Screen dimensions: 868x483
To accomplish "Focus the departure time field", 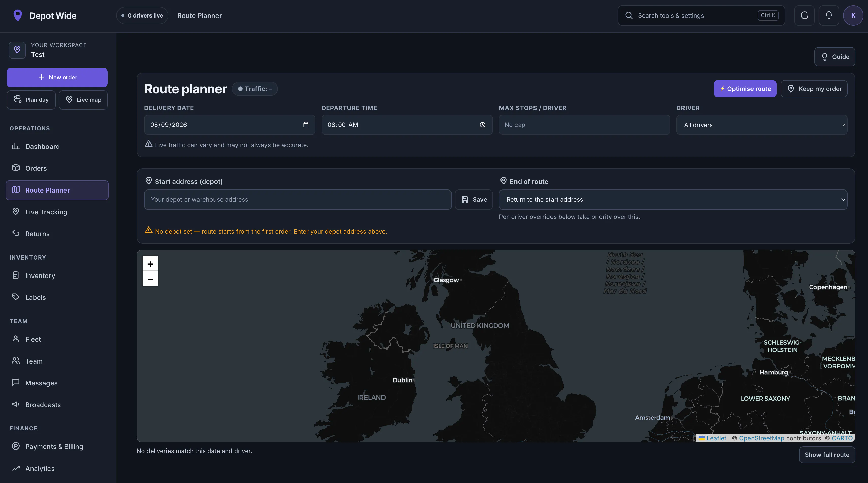I will click(x=407, y=125).
